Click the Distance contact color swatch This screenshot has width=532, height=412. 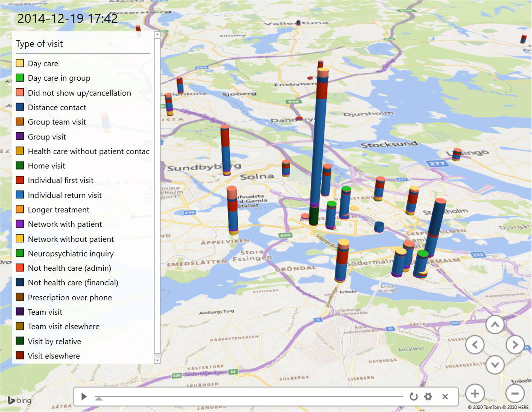pos(20,107)
